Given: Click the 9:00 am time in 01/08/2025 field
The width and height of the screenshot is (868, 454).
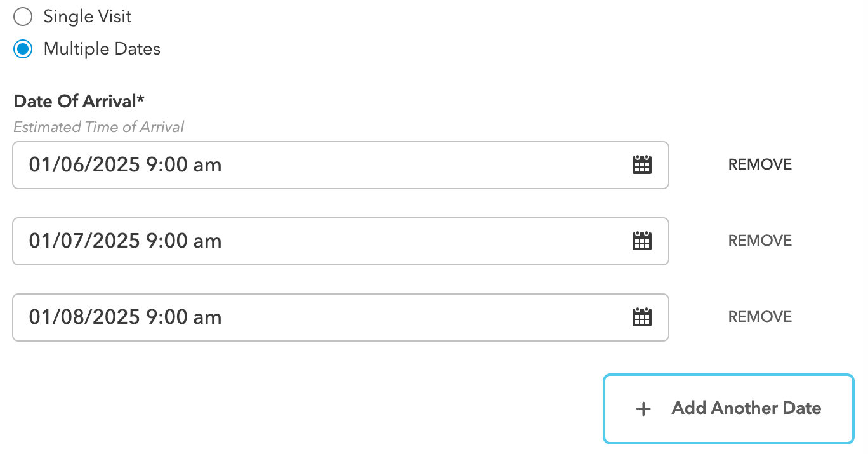Looking at the screenshot, I should click(x=184, y=317).
